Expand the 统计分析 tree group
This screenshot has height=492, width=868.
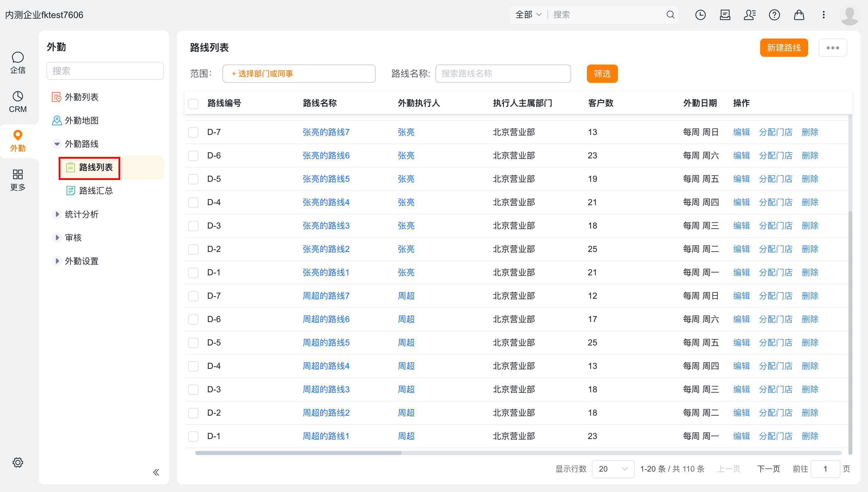pos(57,214)
